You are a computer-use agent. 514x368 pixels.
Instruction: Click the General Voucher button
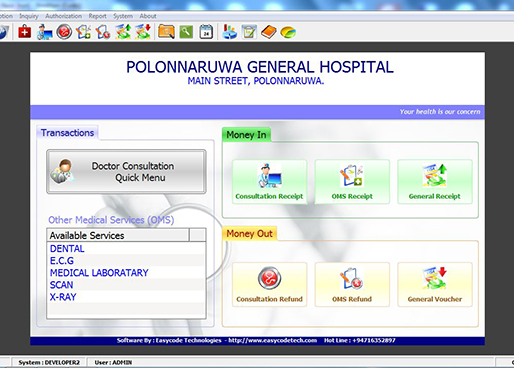pos(435,284)
